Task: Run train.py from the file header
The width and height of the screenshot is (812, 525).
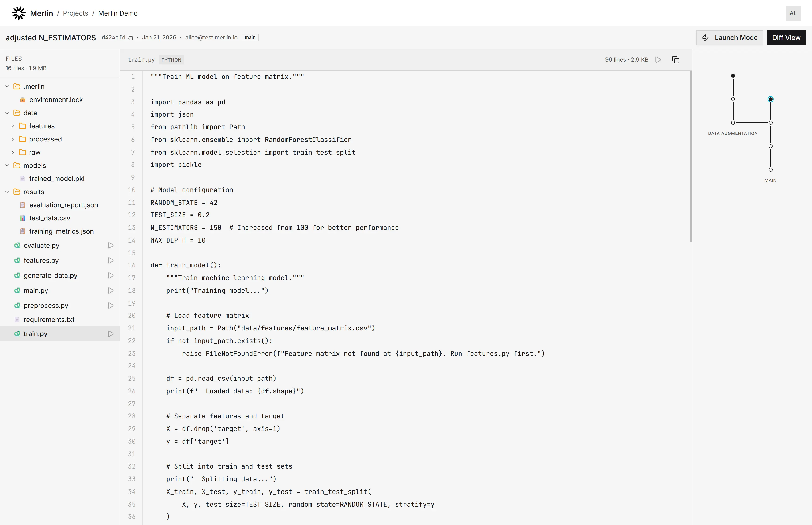Action: tap(658, 60)
